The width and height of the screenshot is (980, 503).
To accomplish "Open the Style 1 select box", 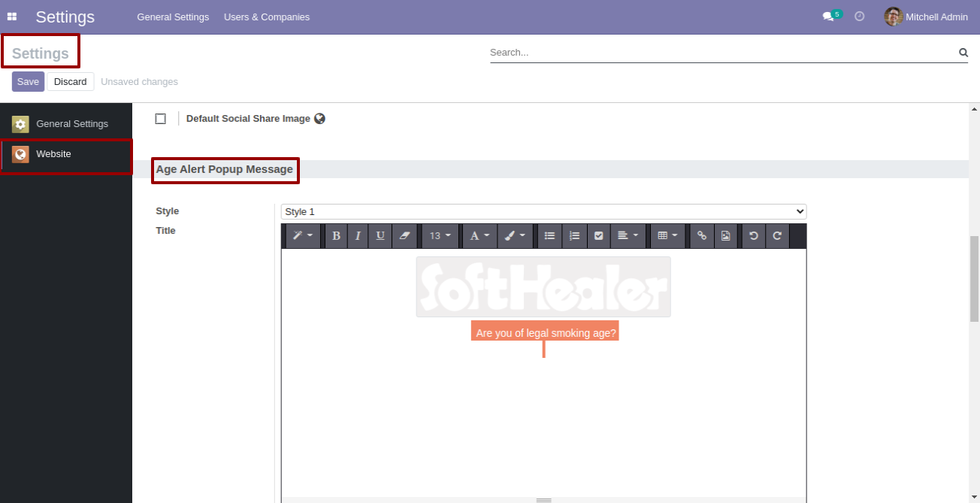I will pyautogui.click(x=543, y=211).
